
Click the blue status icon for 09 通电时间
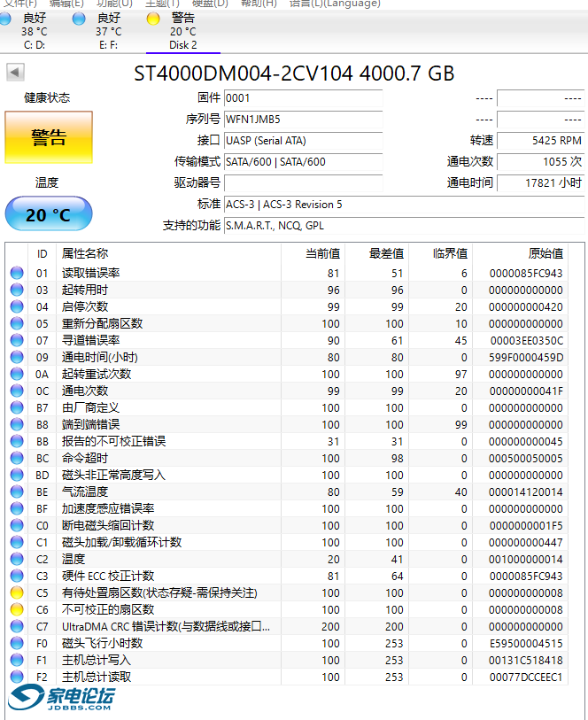click(17, 357)
